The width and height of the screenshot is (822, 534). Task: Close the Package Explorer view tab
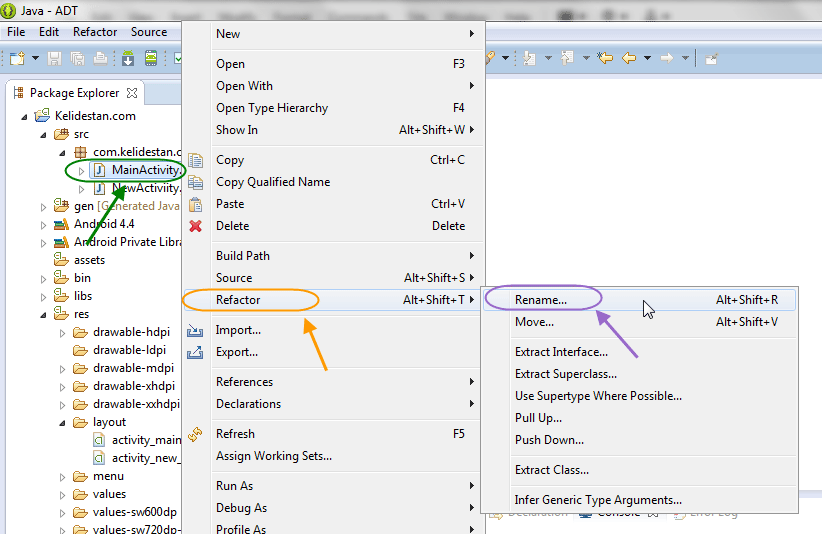(x=132, y=93)
